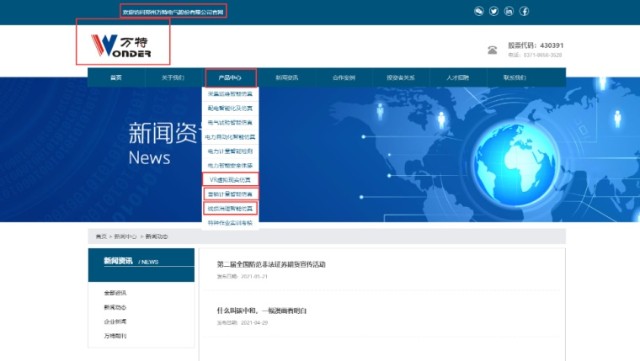The height and width of the screenshot is (361, 640).
Task: Open 万特期刊 in news sidebar
Action: 115,336
